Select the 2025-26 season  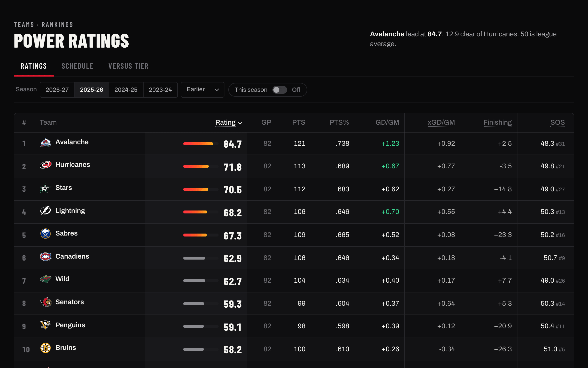(x=92, y=90)
